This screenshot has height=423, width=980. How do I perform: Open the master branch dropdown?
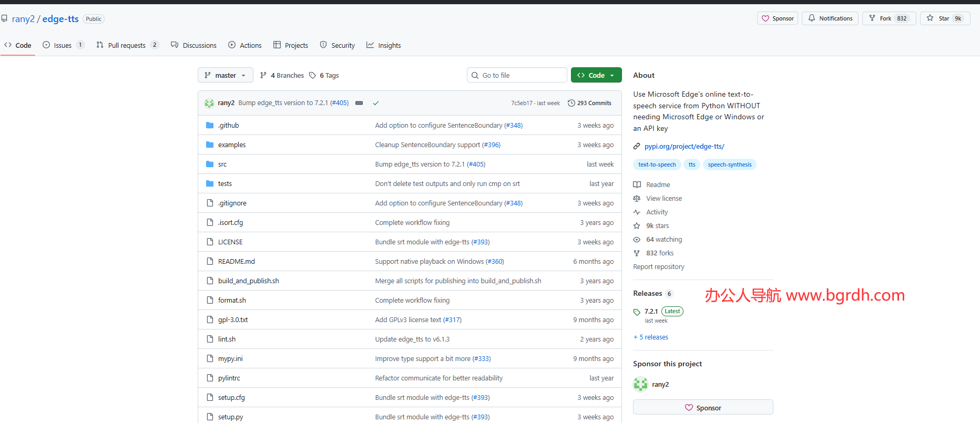[225, 75]
